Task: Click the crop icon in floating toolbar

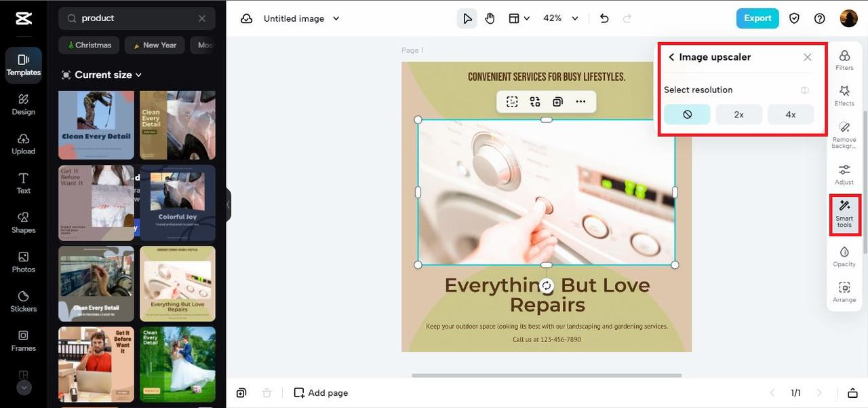Action: (512, 102)
